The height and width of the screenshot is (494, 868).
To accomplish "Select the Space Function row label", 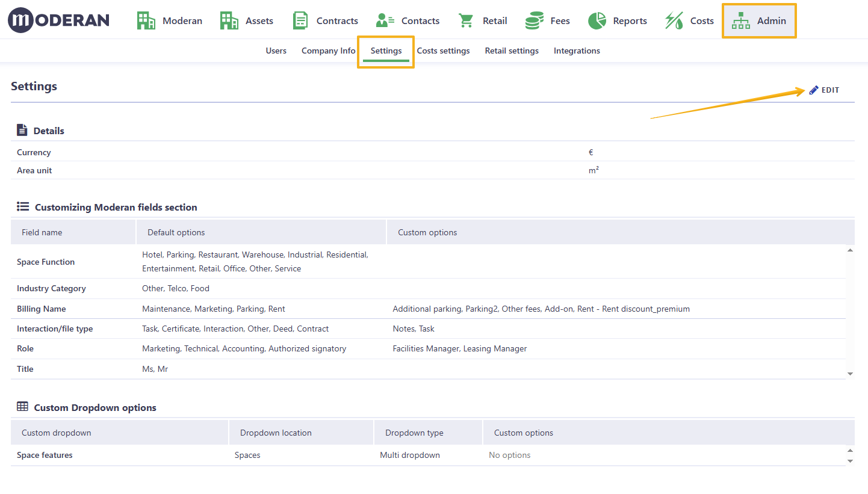I will 46,262.
